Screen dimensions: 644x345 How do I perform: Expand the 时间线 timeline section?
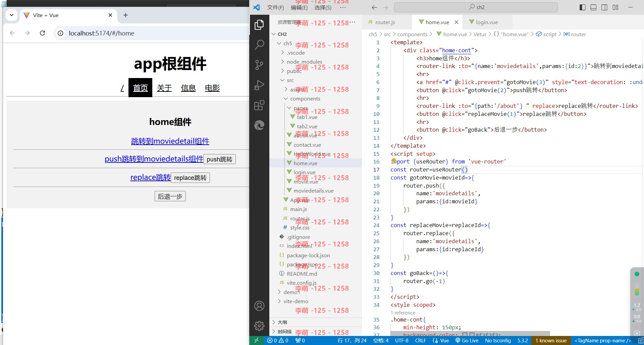315,332
